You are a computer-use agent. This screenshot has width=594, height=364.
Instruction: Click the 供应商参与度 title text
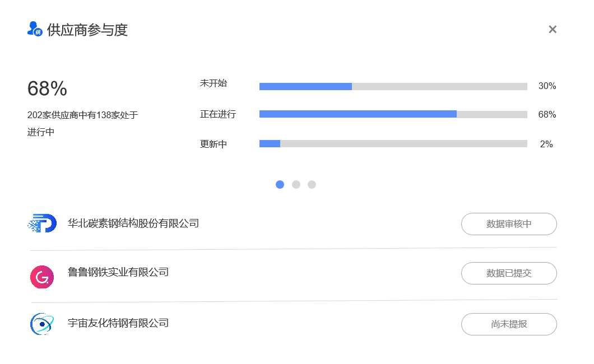(87, 30)
